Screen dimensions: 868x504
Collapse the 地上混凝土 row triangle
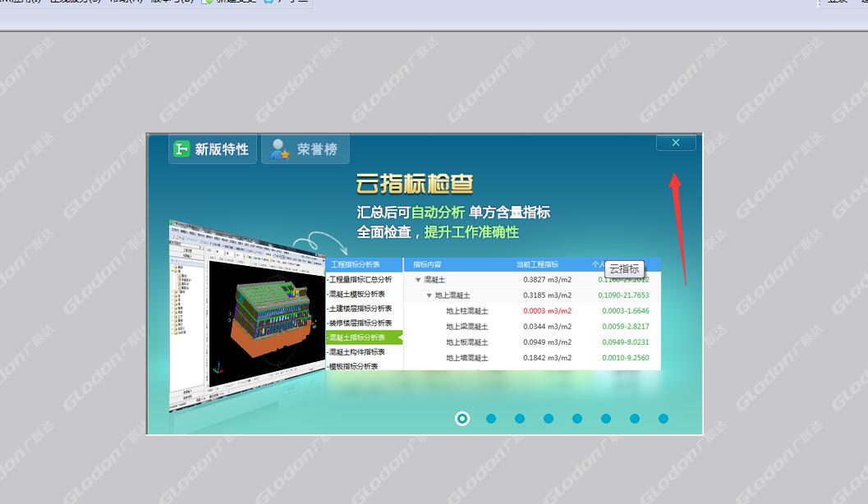click(x=429, y=296)
